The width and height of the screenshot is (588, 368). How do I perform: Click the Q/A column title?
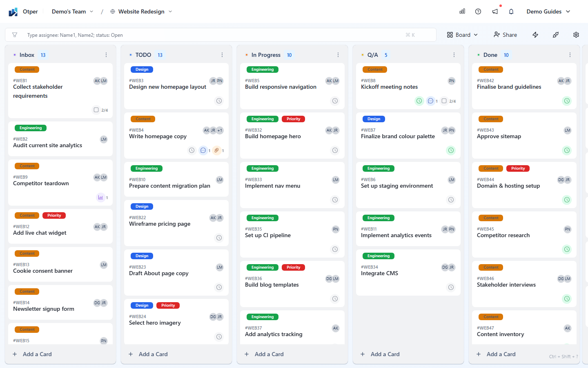pos(372,55)
